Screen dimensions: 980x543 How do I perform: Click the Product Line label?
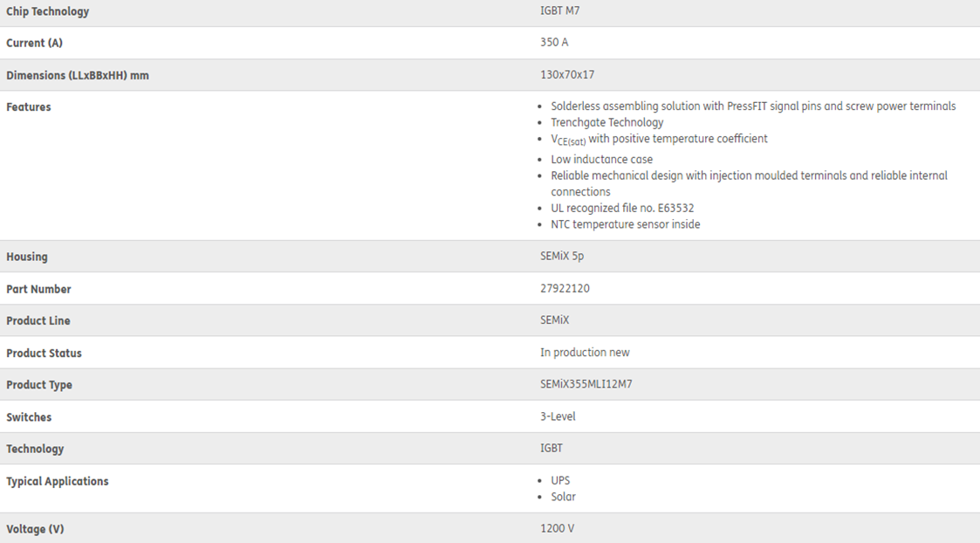coord(38,320)
